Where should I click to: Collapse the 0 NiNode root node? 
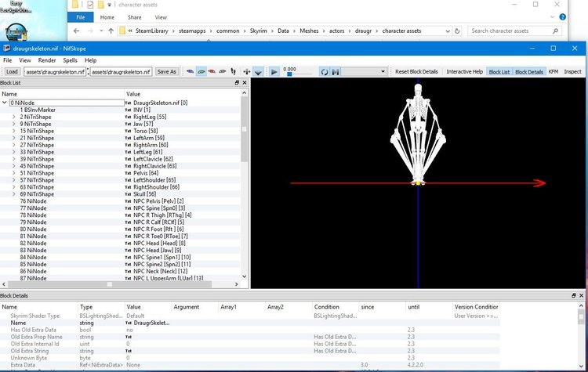[x=5, y=103]
